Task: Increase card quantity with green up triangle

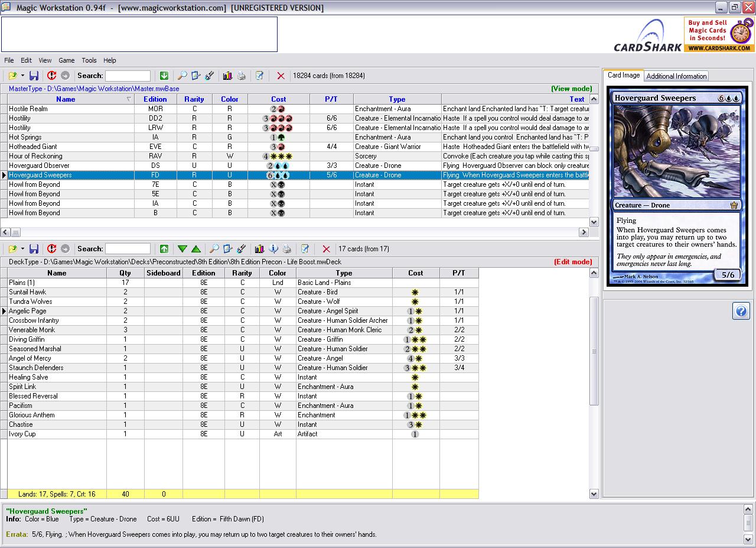Action: [196, 249]
